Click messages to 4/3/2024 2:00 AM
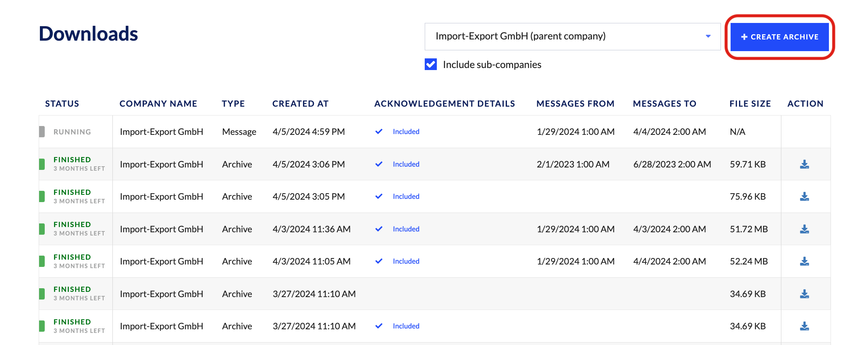 coord(669,229)
